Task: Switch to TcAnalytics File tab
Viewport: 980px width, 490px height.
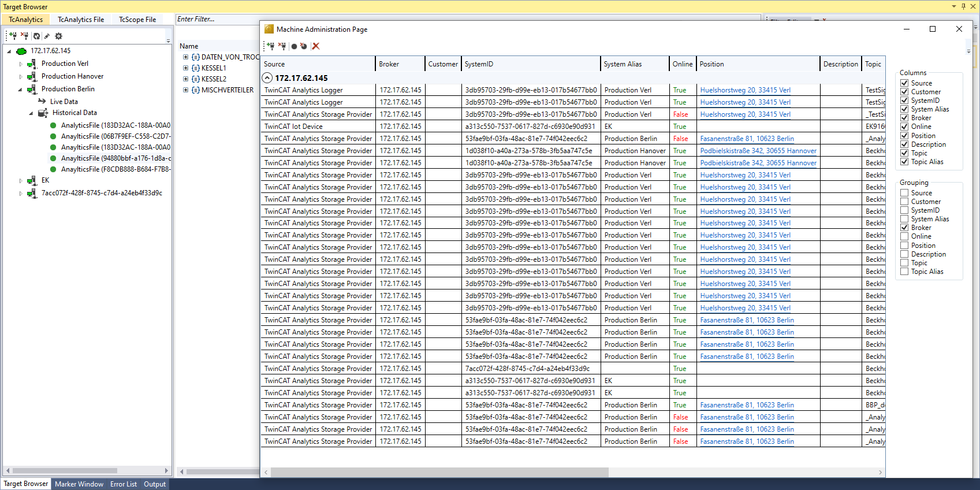Action: 81,20
